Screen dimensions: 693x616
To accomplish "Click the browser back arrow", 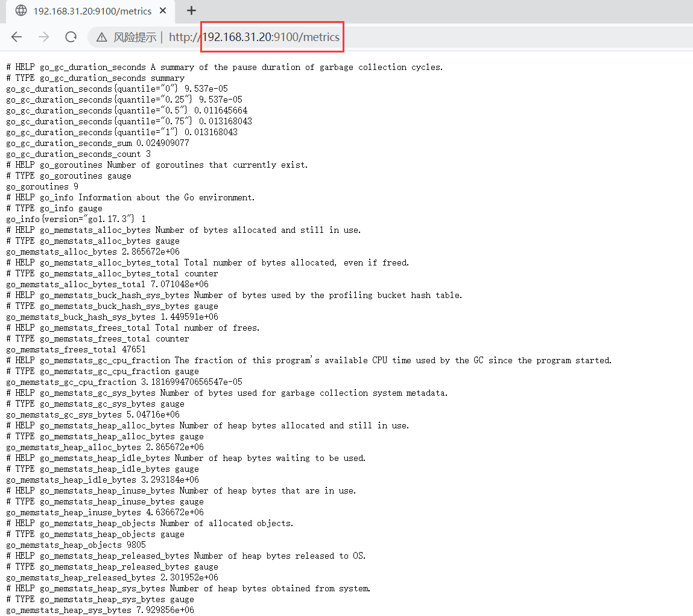I will point(16,37).
